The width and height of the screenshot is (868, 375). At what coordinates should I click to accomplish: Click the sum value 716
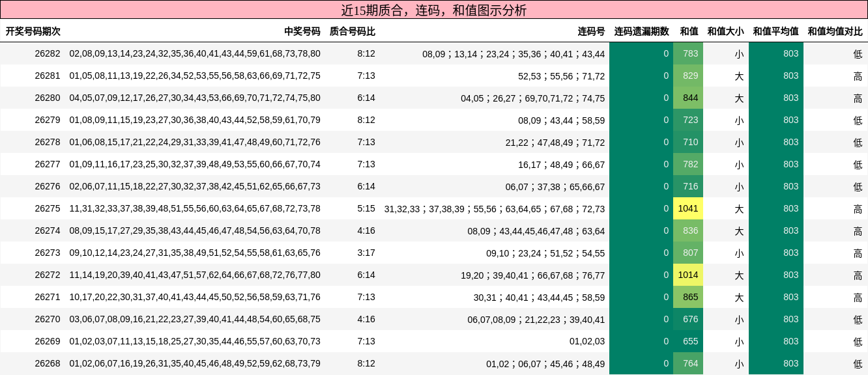coord(688,186)
